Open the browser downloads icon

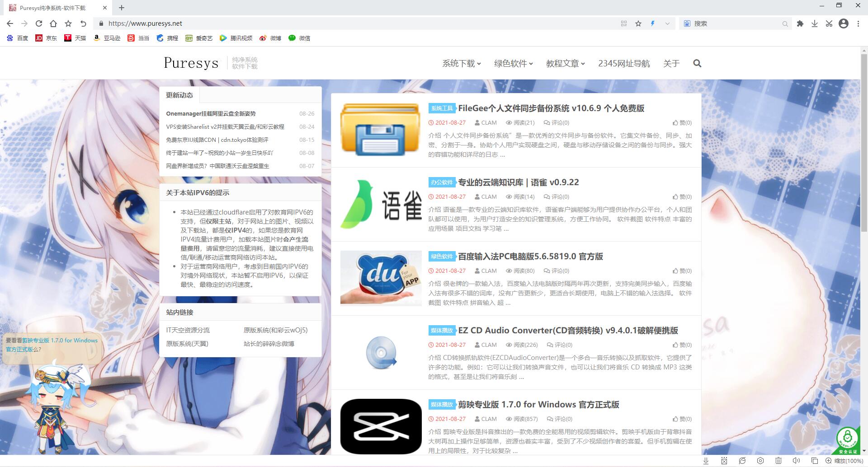click(815, 23)
